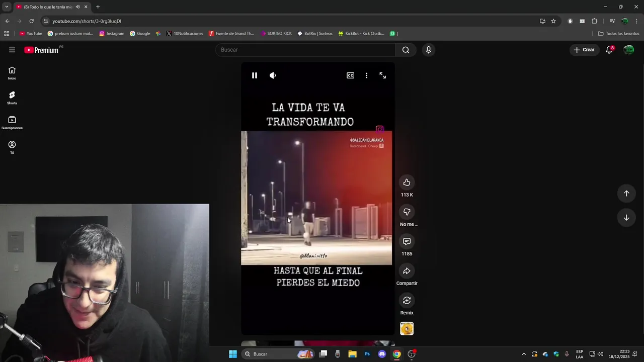644x362 pixels.
Task: Open the Windows Start menu
Action: pyautogui.click(x=233, y=354)
